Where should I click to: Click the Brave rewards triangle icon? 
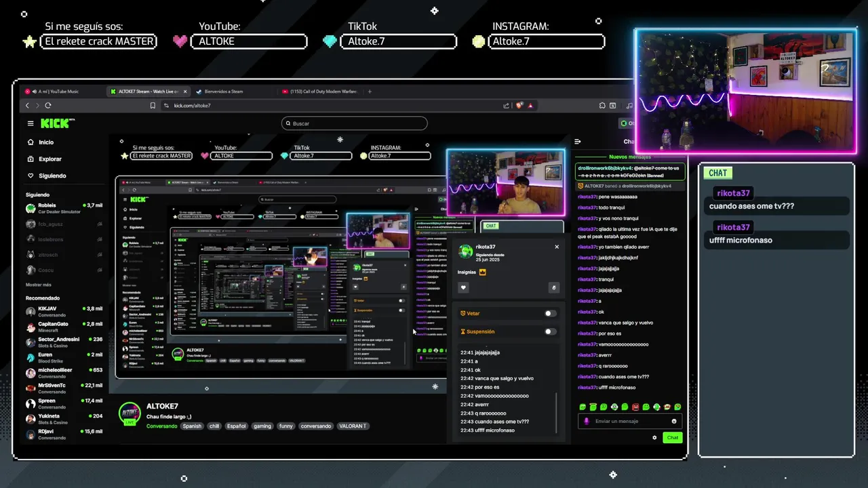click(x=530, y=106)
